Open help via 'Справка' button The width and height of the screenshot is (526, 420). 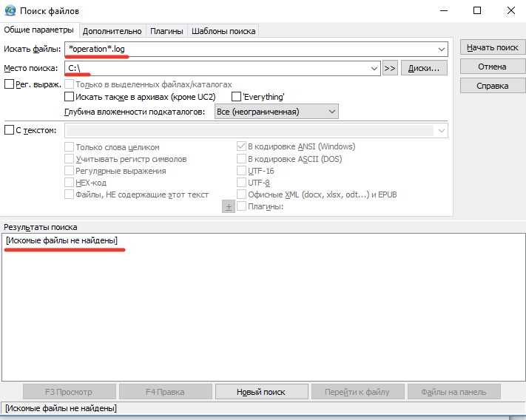point(491,86)
